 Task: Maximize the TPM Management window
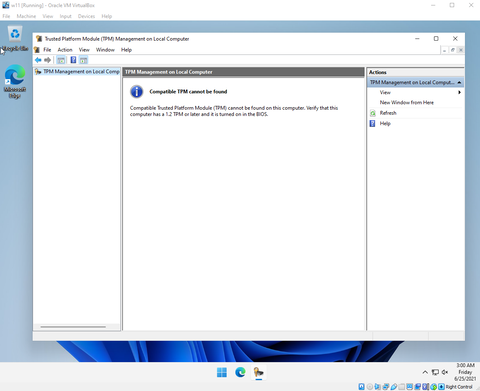[x=436, y=39]
